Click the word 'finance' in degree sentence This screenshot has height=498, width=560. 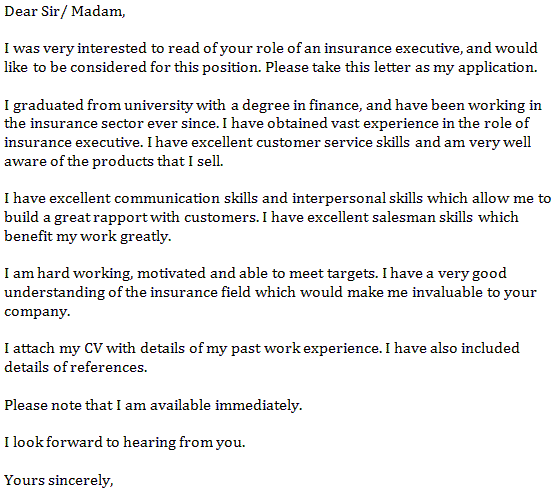(334, 105)
